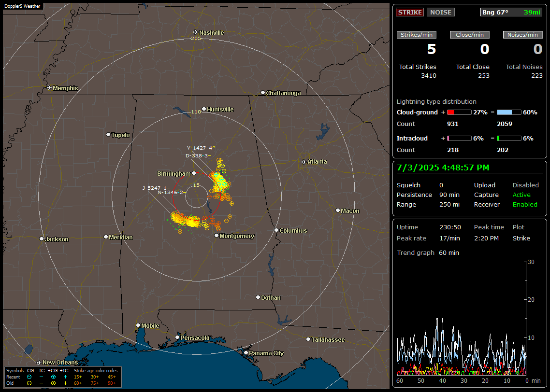Click the intracloud count 218
This screenshot has width=550, height=392.
(x=453, y=150)
